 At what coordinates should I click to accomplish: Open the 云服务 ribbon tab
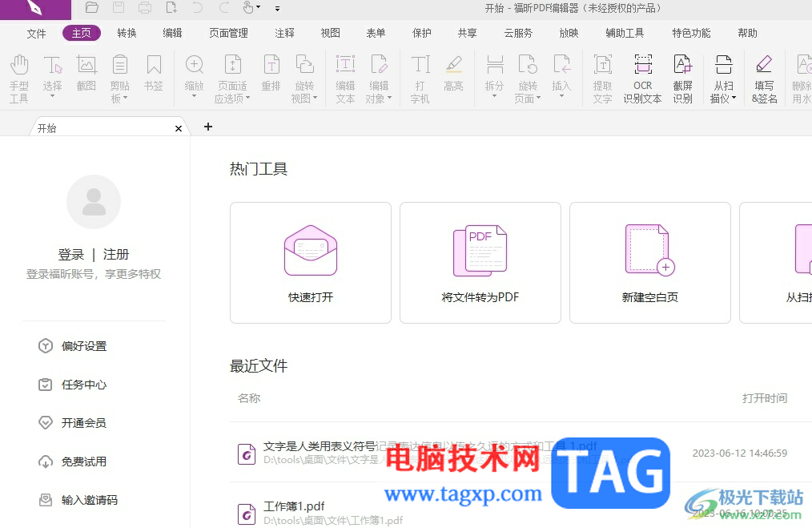pyautogui.click(x=518, y=33)
